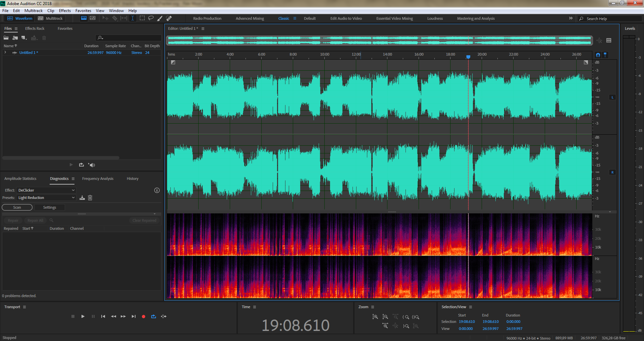Select the Paintbrush Selection tool
644x341 pixels.
click(x=160, y=18)
